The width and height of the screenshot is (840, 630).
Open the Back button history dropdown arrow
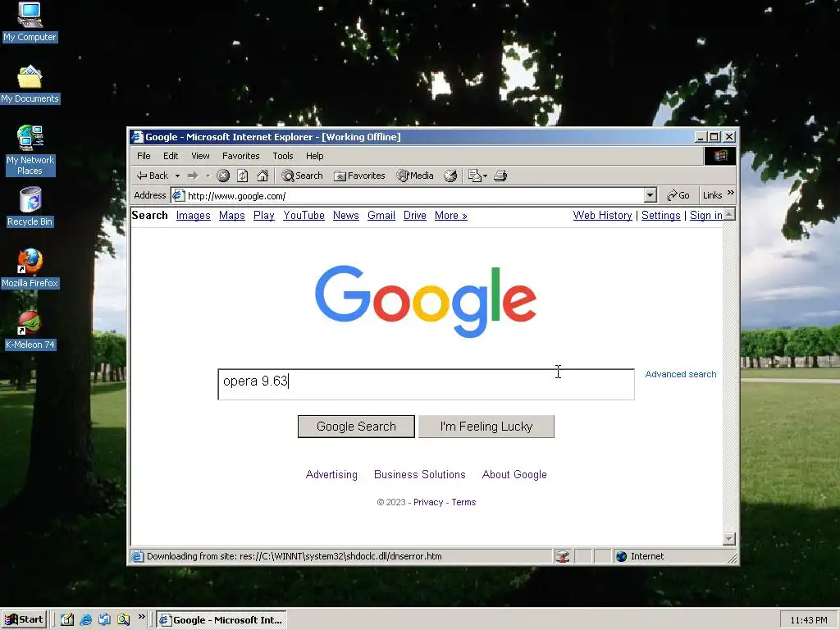[177, 176]
